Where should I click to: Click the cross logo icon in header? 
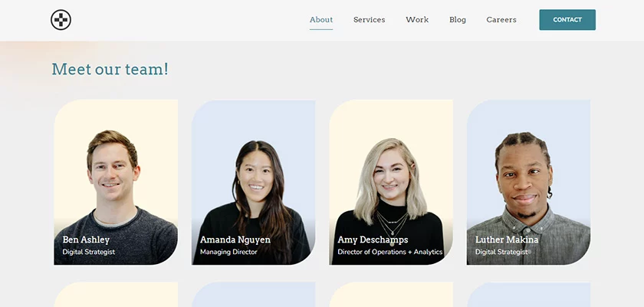pos(61,20)
